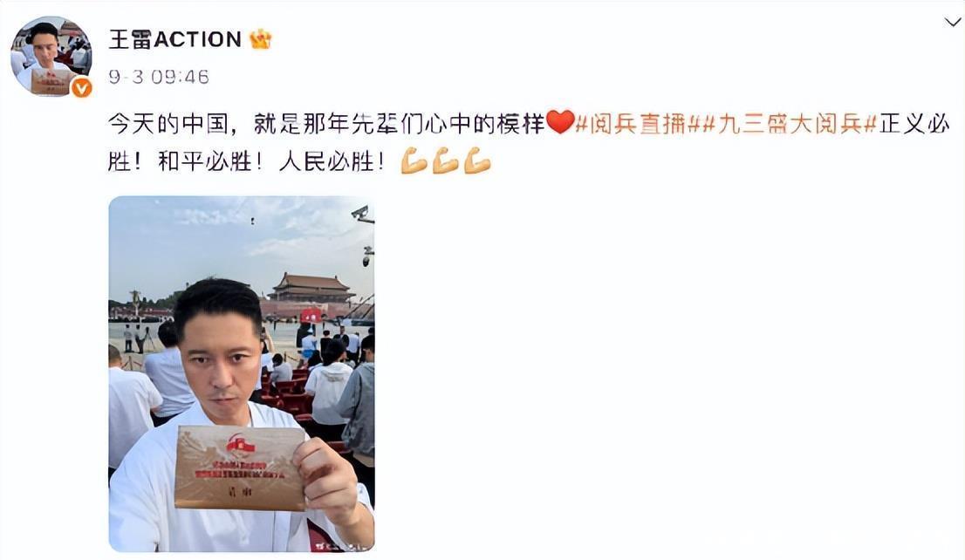Click the 9-3 09:46 post timestamp
Screen dimensions: 965x560
click(x=159, y=77)
